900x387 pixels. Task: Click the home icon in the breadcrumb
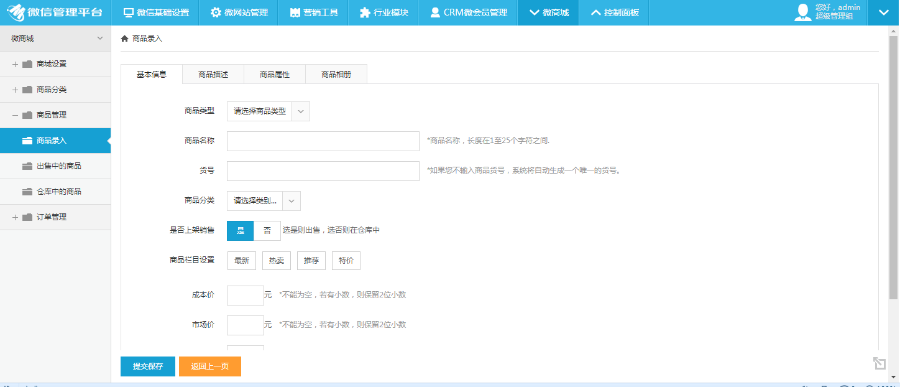[x=125, y=38]
